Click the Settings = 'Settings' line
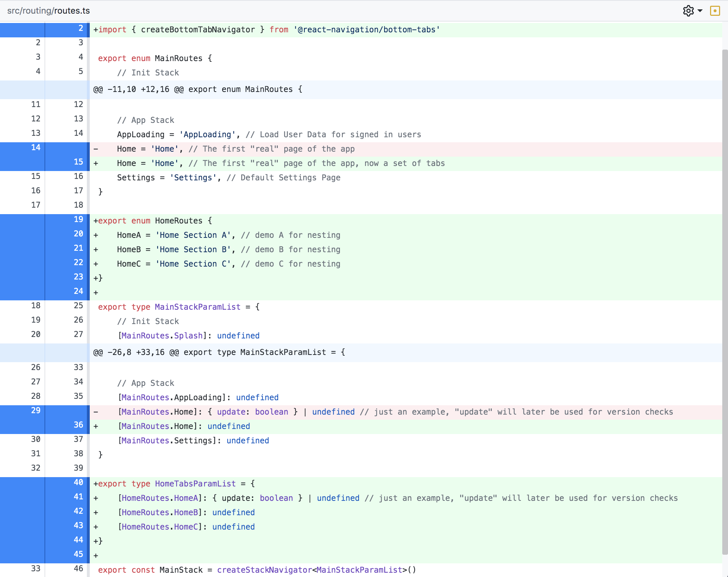The height and width of the screenshot is (577, 728). point(406,178)
